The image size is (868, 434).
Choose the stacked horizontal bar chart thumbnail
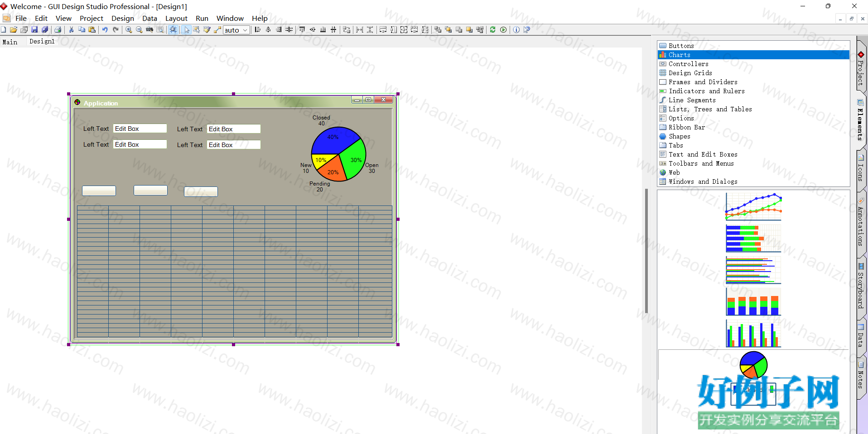tap(753, 238)
